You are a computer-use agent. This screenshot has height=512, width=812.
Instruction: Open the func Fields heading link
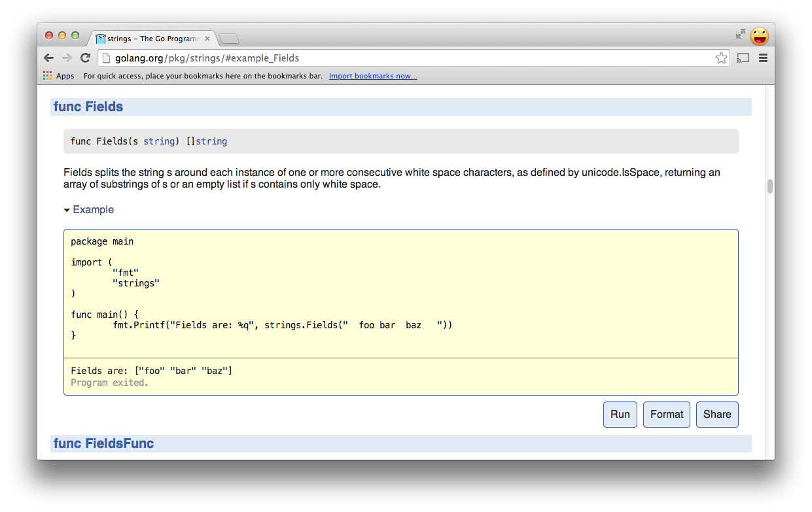(x=88, y=107)
